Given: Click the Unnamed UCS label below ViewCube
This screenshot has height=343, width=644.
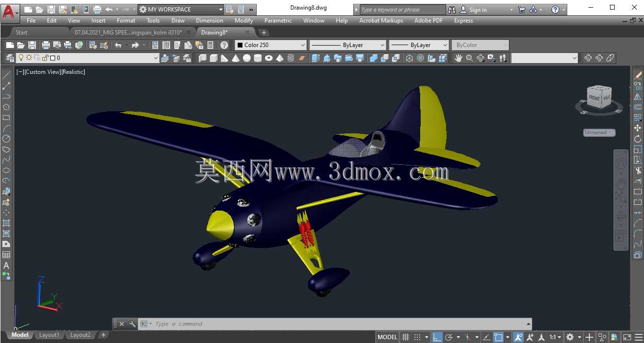Looking at the screenshot, I should coord(599,132).
